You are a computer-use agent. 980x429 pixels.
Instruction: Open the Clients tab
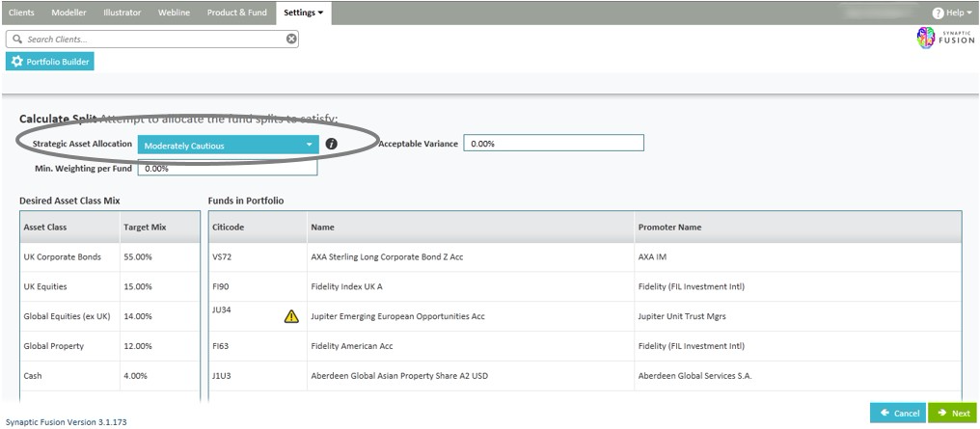pyautogui.click(x=21, y=13)
